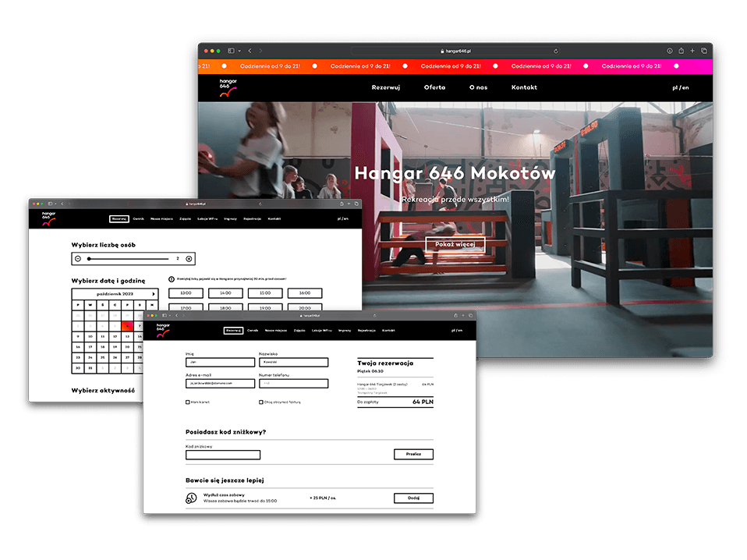747x560 pixels.
Task: Click the Numer telefonu input field
Action: point(293,383)
